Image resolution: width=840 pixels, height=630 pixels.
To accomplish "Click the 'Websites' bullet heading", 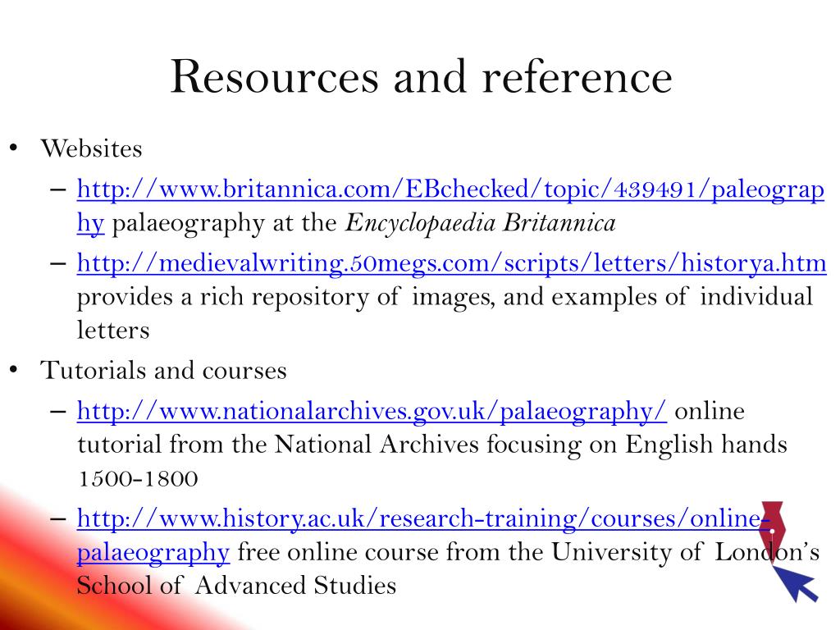I will [x=91, y=148].
